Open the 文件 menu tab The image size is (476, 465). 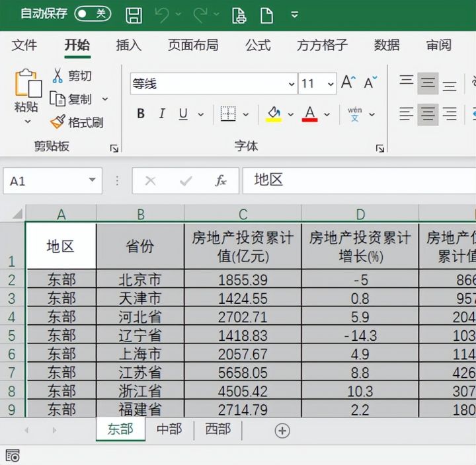click(x=24, y=45)
